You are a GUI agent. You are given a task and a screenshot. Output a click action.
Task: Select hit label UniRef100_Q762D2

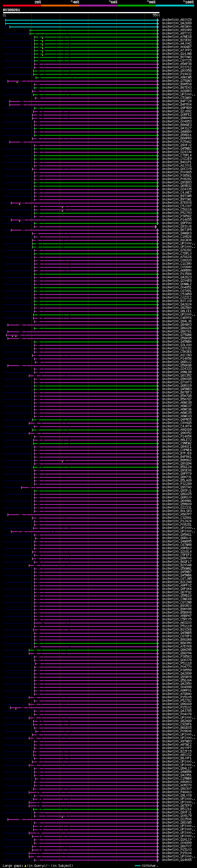177,250
